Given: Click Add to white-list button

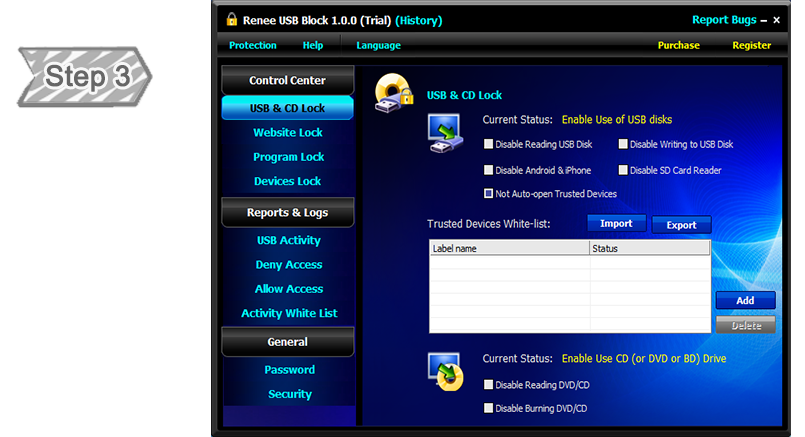Looking at the screenshot, I should click(745, 300).
